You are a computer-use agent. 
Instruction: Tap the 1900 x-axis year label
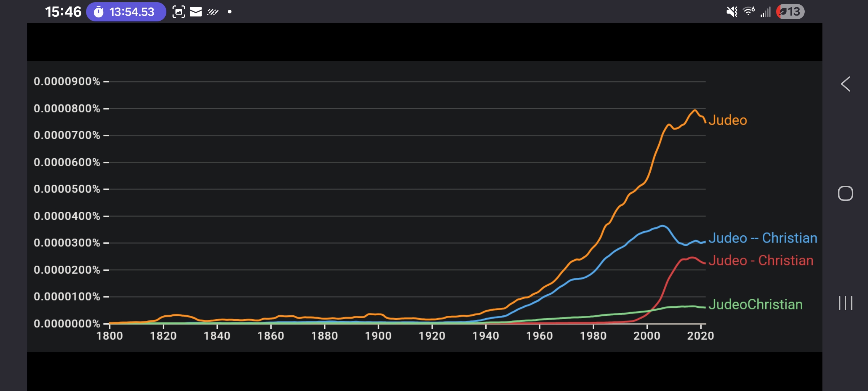(x=378, y=336)
